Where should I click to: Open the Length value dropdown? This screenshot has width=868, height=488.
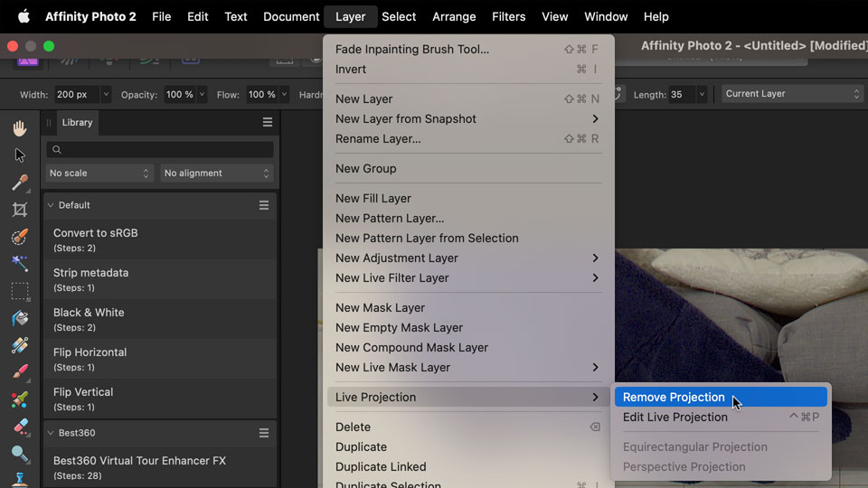(702, 95)
